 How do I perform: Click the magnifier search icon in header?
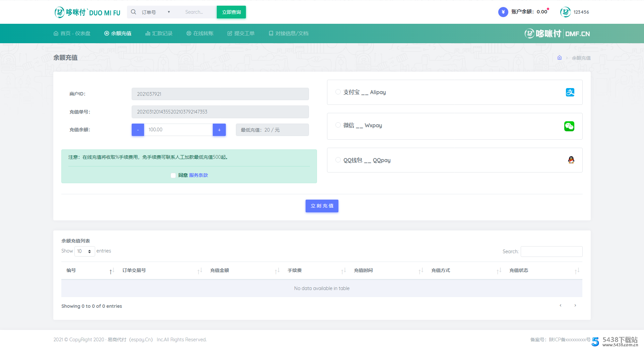tap(133, 12)
